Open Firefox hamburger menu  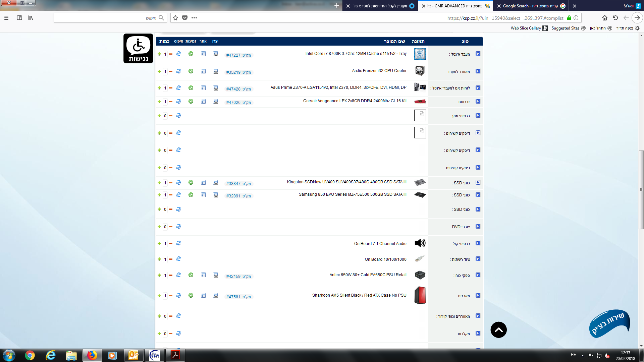[6, 18]
